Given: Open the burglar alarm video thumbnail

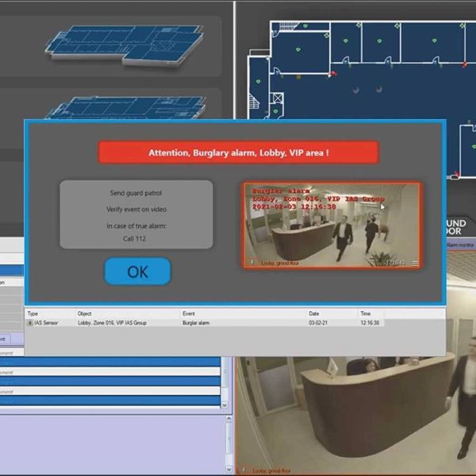Looking at the screenshot, I should (x=332, y=225).
